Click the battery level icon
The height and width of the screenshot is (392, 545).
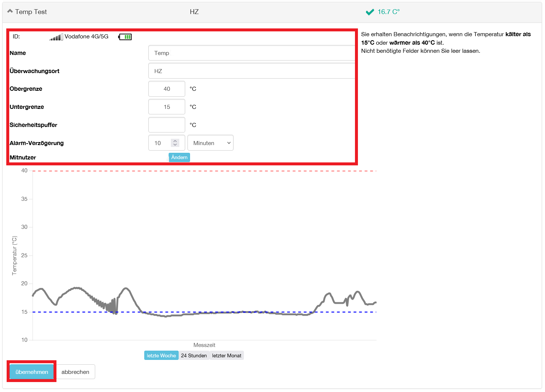click(125, 37)
